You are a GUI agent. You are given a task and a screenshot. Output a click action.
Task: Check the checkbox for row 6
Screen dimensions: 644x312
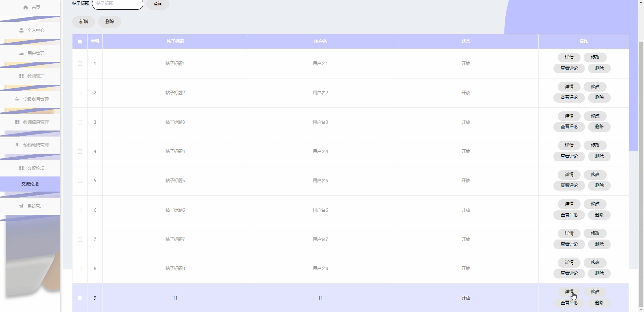click(x=80, y=210)
